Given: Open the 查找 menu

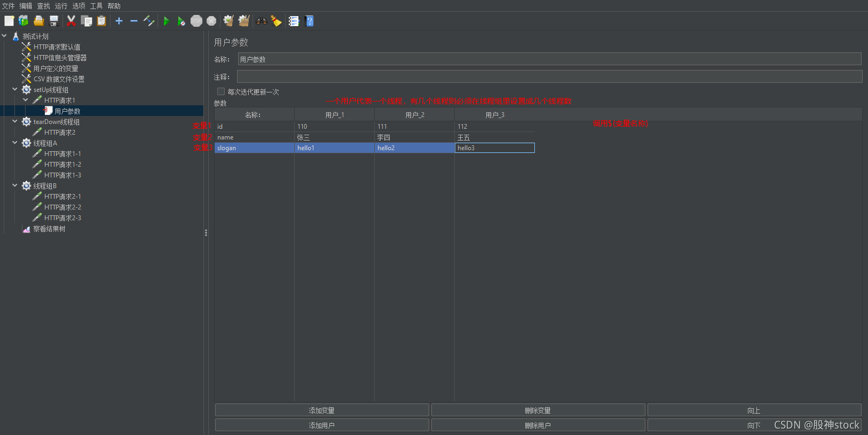Looking at the screenshot, I should pyautogui.click(x=43, y=6).
